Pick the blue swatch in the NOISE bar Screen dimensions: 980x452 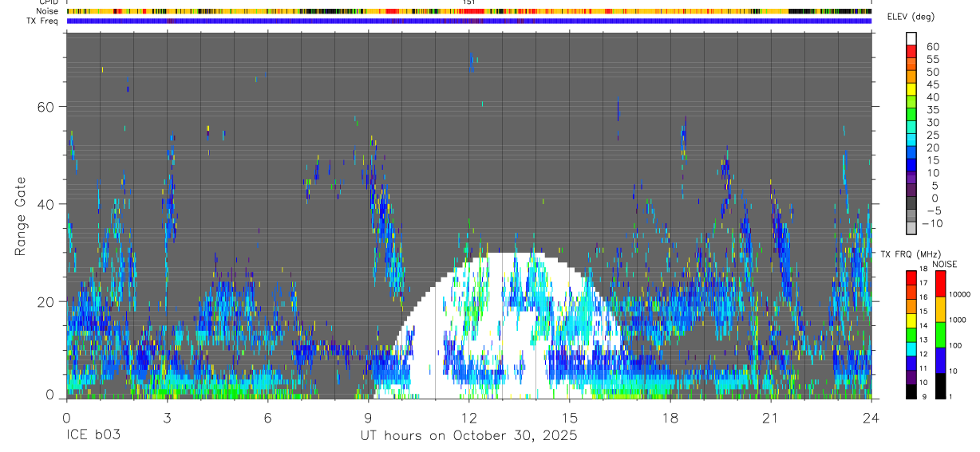point(941,360)
